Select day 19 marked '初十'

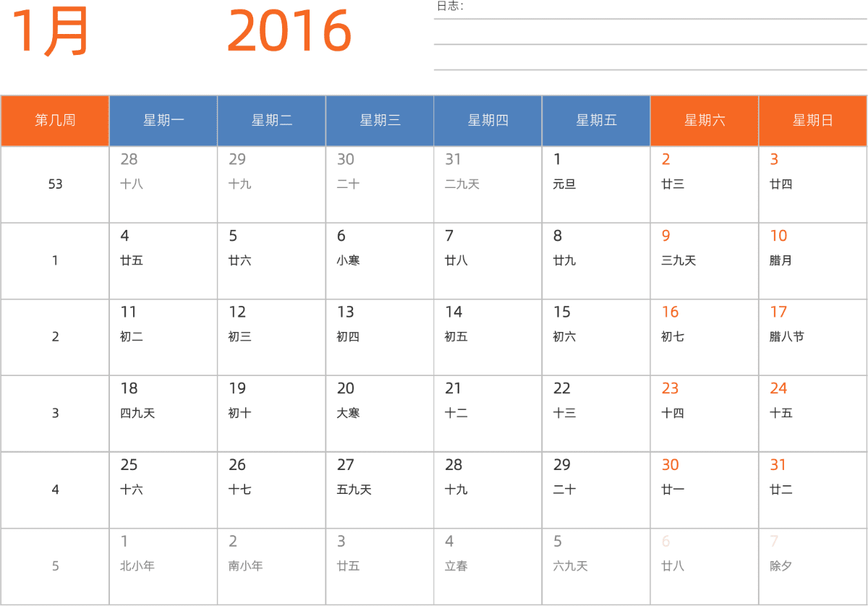click(x=272, y=414)
